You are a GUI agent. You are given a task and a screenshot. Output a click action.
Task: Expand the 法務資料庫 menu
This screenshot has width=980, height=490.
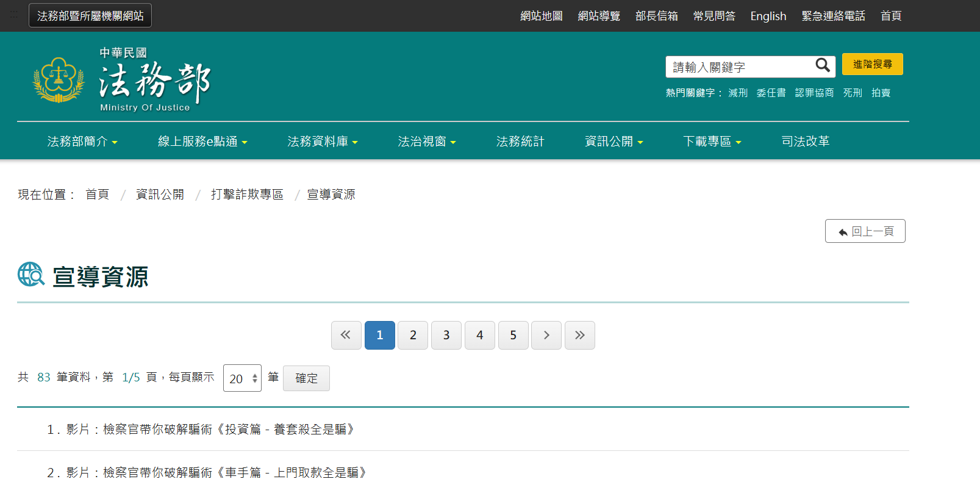pyautogui.click(x=323, y=142)
